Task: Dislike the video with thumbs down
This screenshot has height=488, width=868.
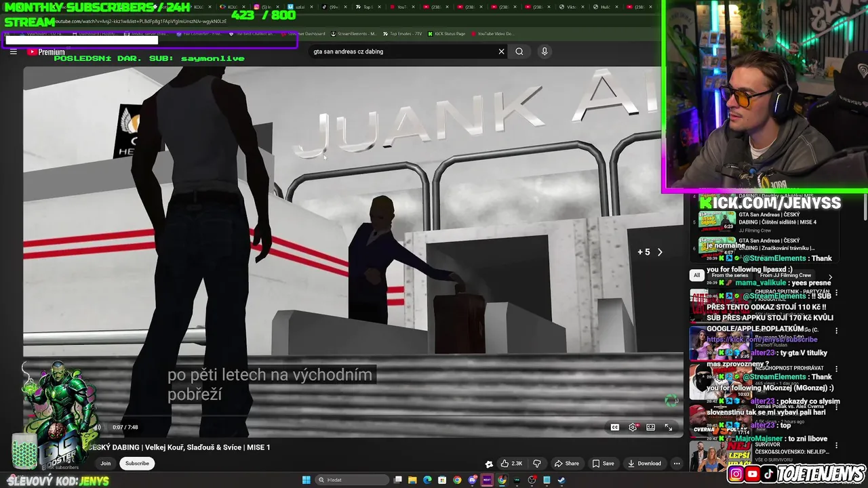Action: pos(536,464)
